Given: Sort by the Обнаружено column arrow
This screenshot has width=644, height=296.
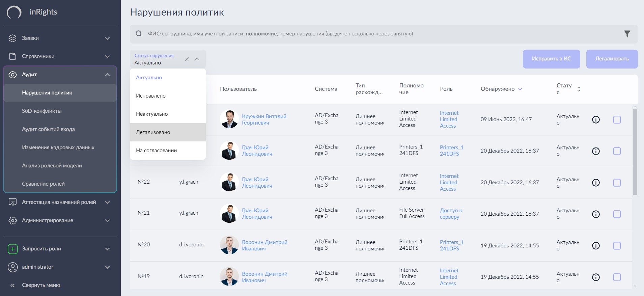Looking at the screenshot, I should [x=520, y=89].
